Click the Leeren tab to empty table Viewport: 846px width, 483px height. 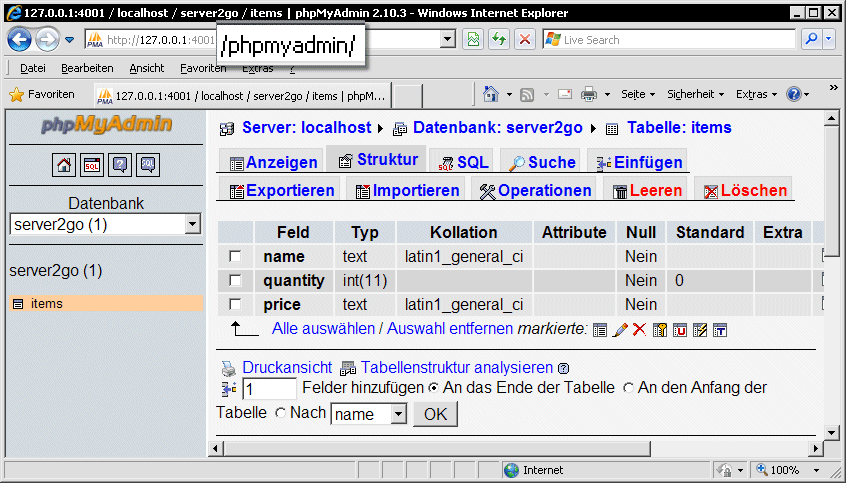647,190
